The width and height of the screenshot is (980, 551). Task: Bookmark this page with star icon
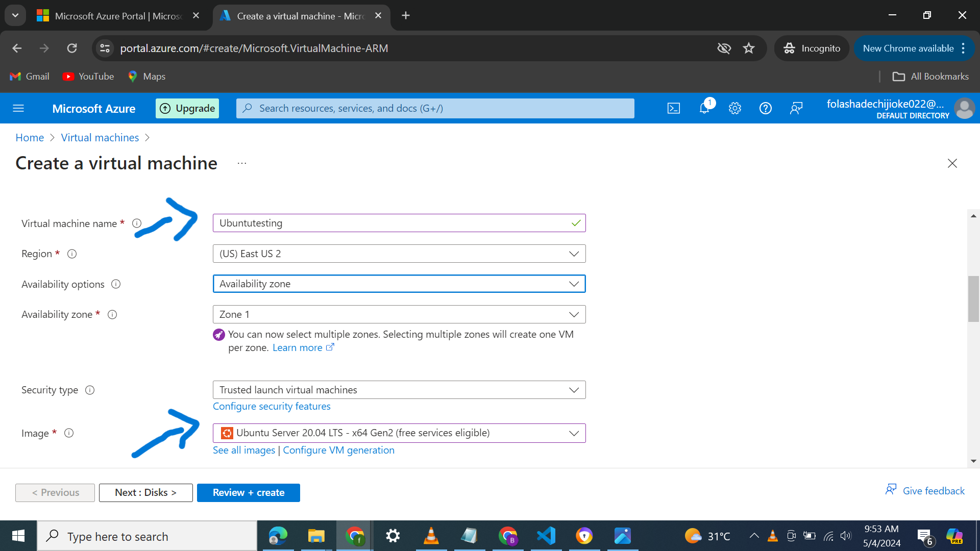[748, 48]
